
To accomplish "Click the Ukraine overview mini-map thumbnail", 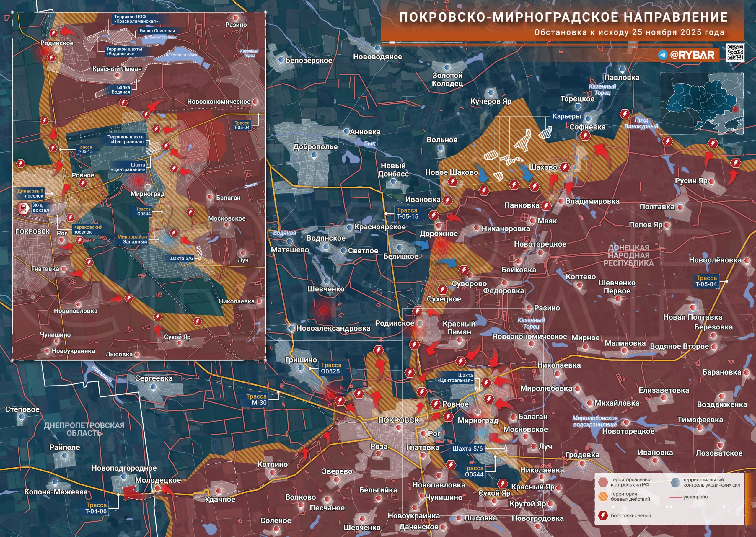I will (x=701, y=104).
